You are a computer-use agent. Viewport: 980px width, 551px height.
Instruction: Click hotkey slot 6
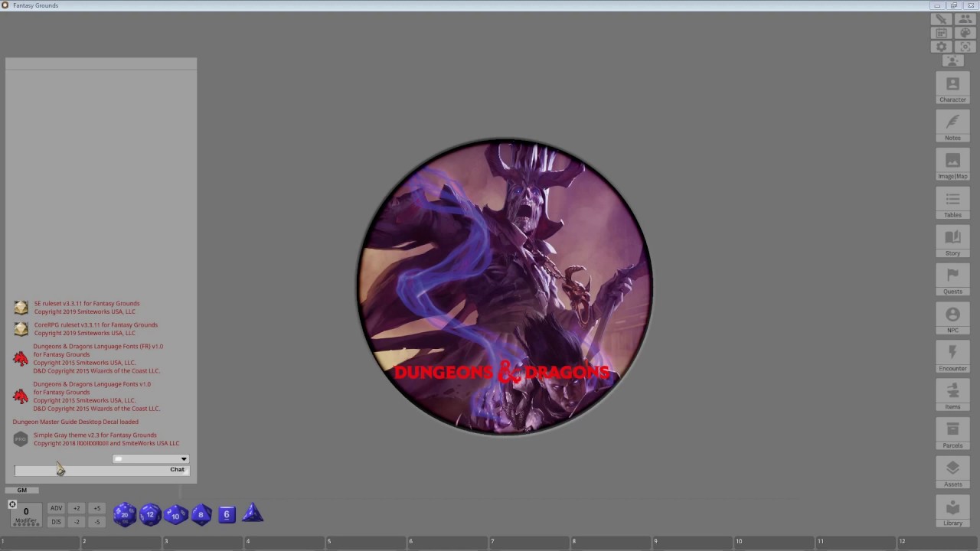(x=449, y=542)
